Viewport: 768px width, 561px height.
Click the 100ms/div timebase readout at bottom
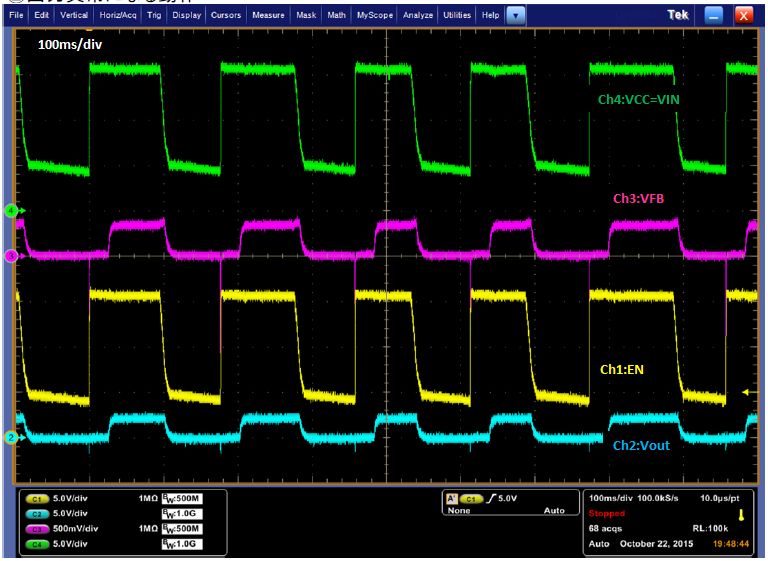coord(610,498)
